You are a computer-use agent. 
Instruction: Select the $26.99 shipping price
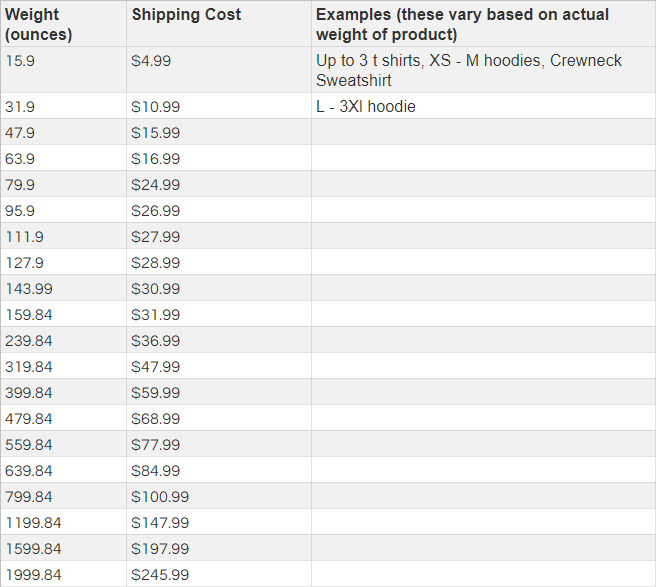tap(155, 210)
